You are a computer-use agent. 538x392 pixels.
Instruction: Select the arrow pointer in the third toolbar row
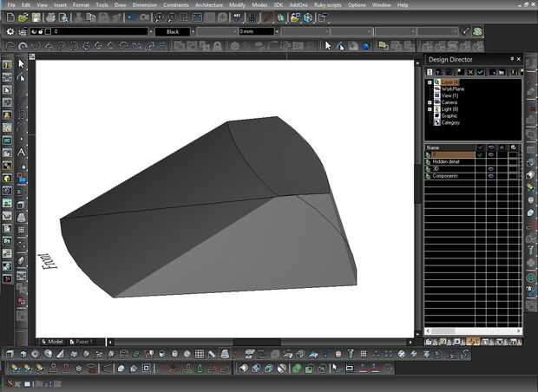(x=328, y=46)
